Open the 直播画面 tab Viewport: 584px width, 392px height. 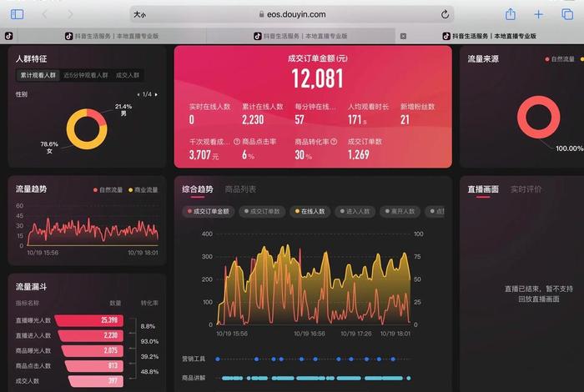[x=483, y=189]
